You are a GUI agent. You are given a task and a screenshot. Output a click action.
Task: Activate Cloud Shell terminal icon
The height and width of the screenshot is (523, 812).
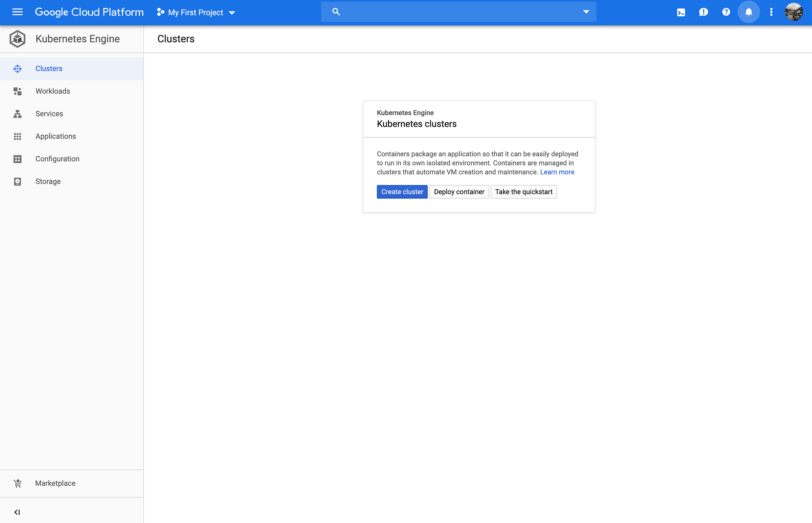681,12
